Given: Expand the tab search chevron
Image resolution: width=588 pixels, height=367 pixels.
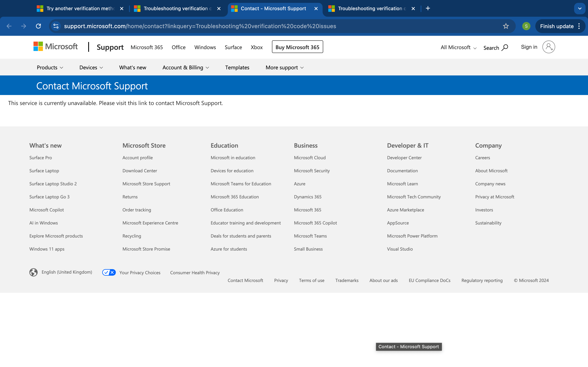Looking at the screenshot, I should pos(580,9).
